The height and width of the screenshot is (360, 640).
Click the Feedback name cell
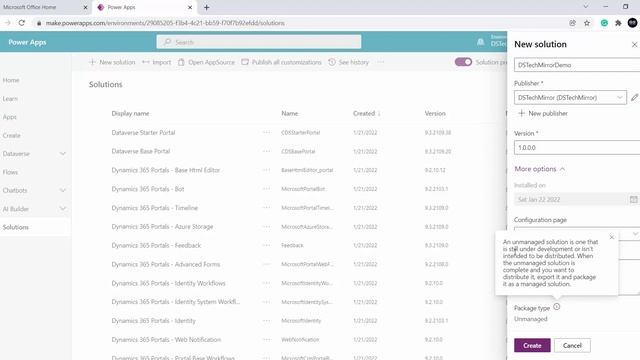coord(292,245)
